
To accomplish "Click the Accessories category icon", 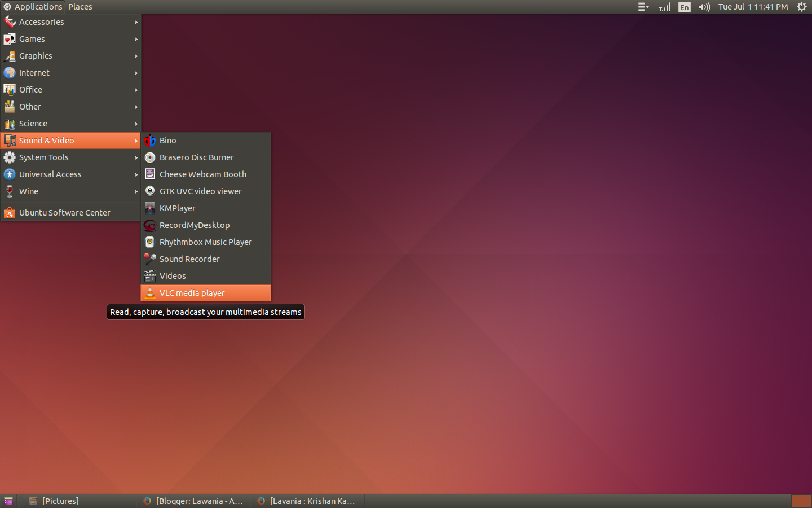I will (x=10, y=22).
